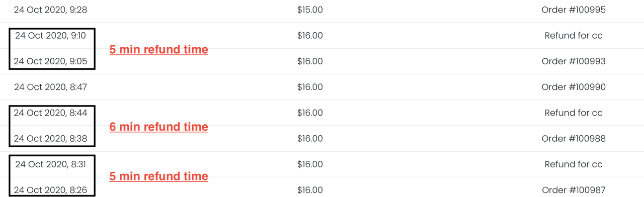Select the Order #100993 entry
The height and width of the screenshot is (197, 644).
pyautogui.click(x=574, y=61)
